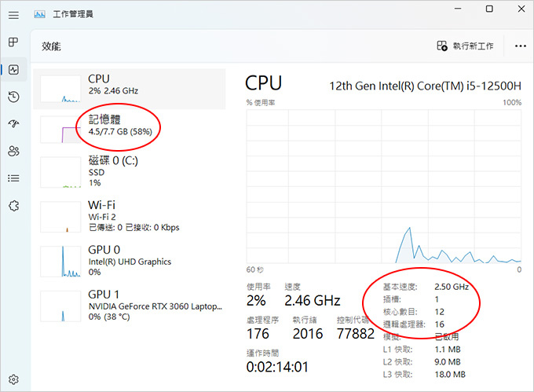The image size is (534, 392).
Task: Click the 77882 handles value
Action: (x=356, y=334)
